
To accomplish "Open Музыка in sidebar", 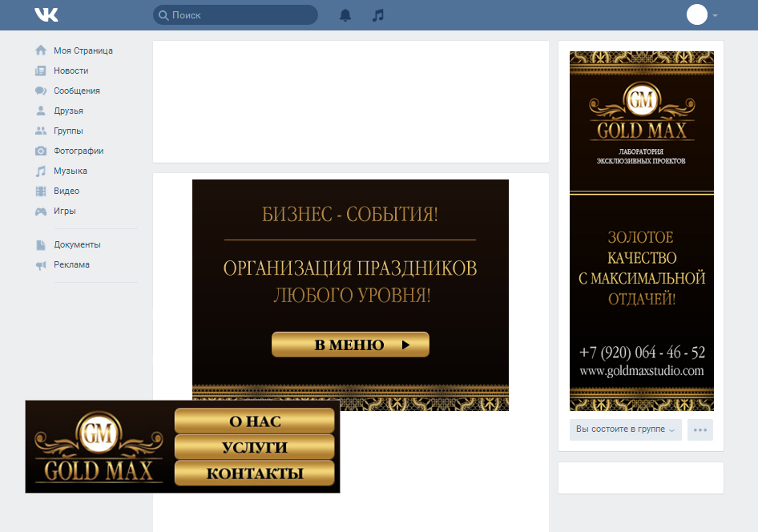I will pyautogui.click(x=71, y=171).
